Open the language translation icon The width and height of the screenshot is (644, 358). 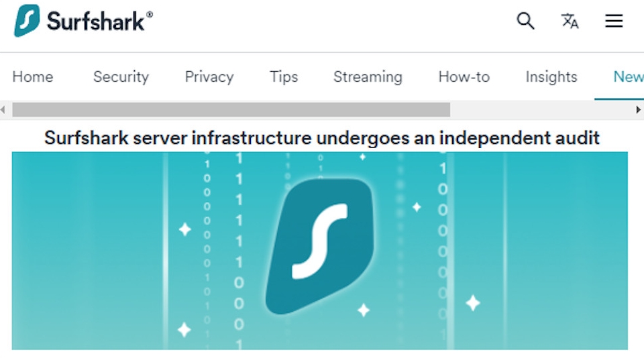click(x=570, y=21)
